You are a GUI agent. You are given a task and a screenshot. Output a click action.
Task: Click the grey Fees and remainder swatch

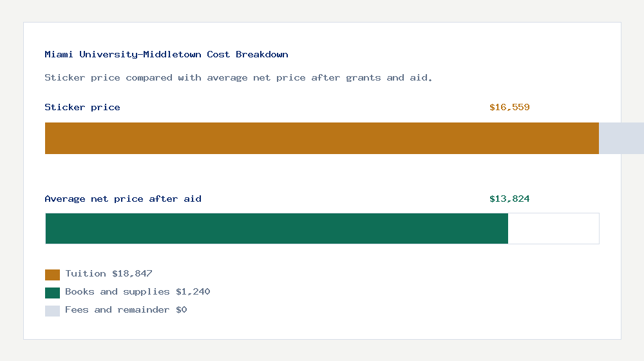[x=52, y=311]
